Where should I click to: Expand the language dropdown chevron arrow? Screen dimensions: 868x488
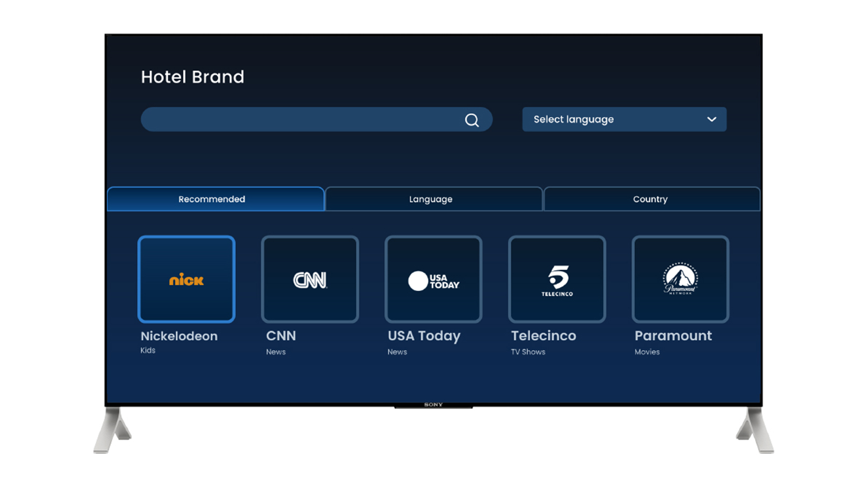pos(712,119)
